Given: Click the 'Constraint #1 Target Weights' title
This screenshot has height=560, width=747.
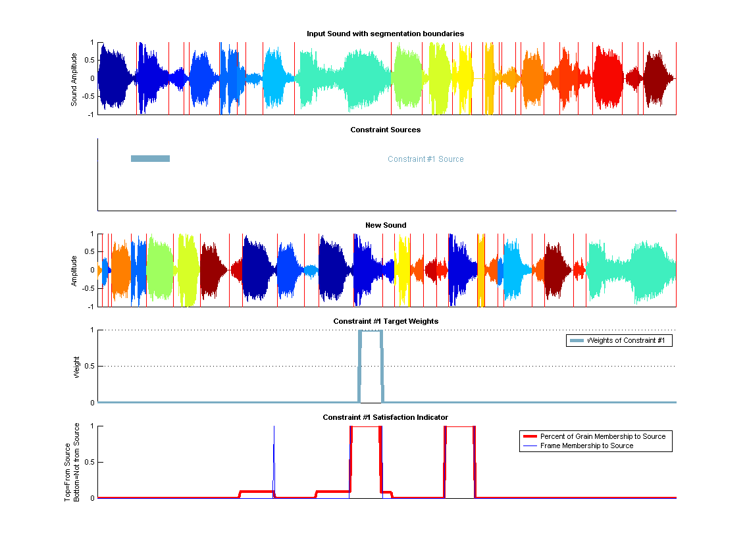Looking at the screenshot, I should pos(386,321).
